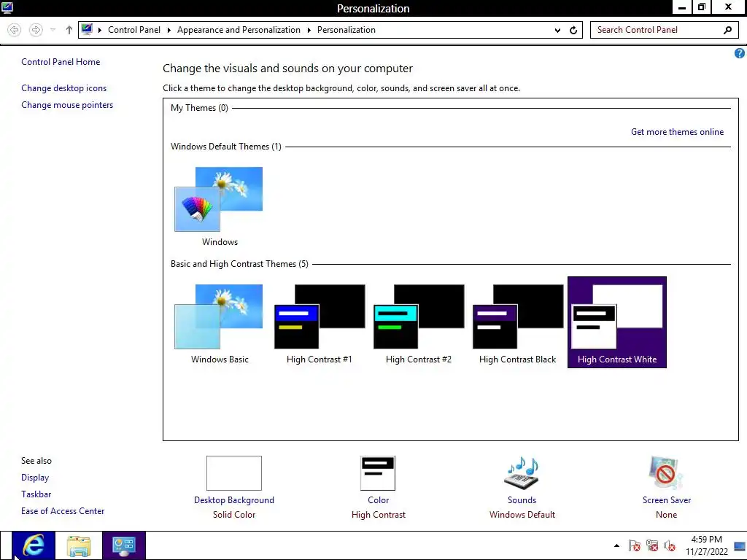Expand the root chevron before Control Panel
This screenshot has height=560, width=747.
click(x=100, y=30)
